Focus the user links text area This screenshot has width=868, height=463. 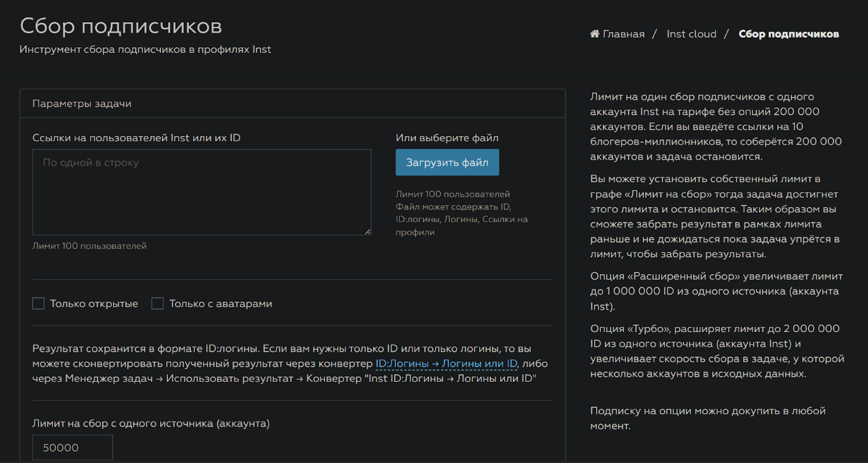(201, 192)
